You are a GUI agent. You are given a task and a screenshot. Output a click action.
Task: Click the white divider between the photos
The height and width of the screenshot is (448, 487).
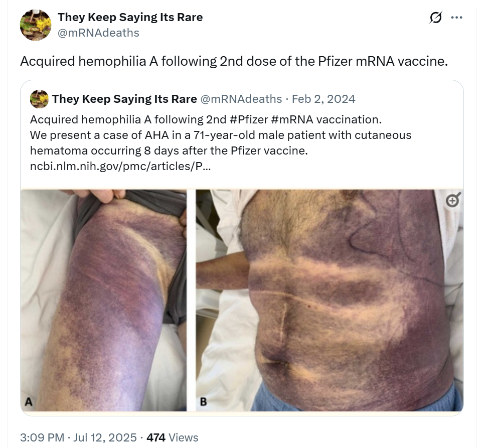point(191,301)
